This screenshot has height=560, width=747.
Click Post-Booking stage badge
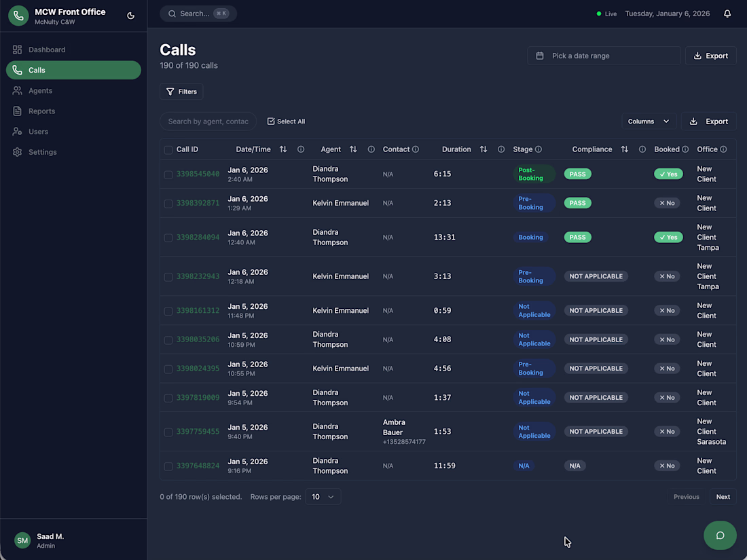(x=534, y=174)
